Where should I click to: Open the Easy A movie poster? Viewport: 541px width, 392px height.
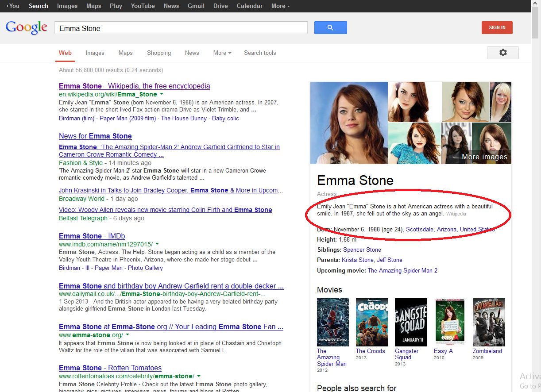click(449, 322)
